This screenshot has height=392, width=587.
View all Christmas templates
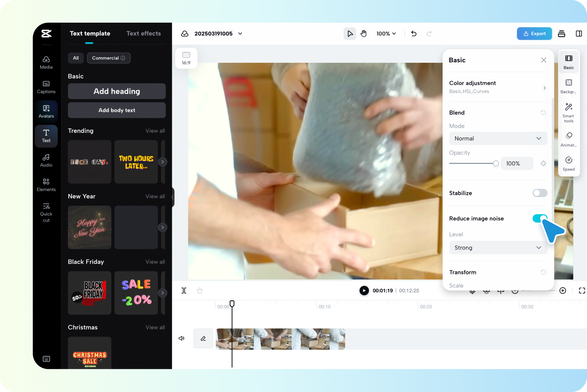coord(155,328)
